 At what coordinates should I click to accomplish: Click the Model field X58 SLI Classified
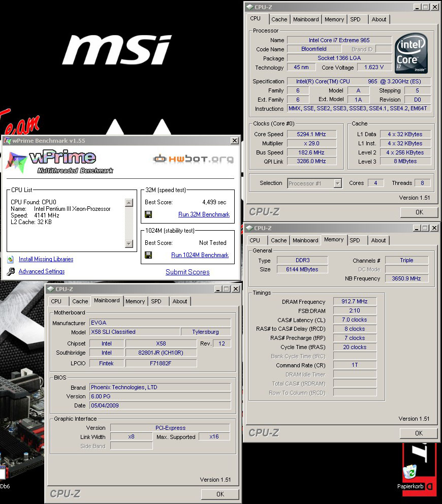(135, 332)
